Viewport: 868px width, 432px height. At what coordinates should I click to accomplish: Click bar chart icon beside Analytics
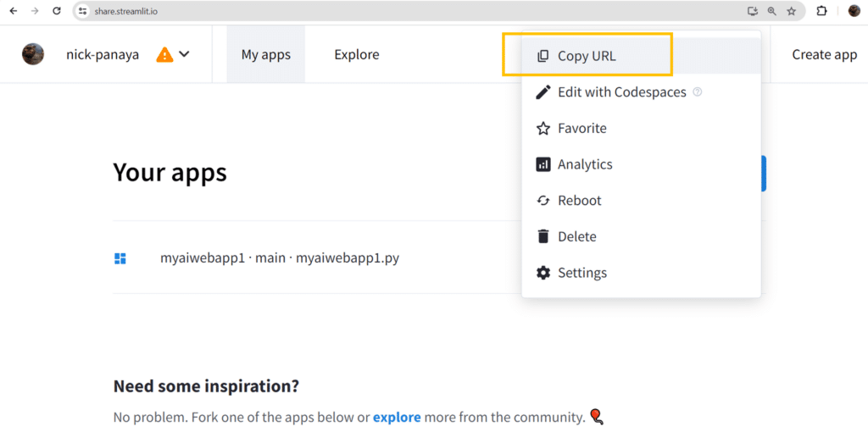click(543, 164)
